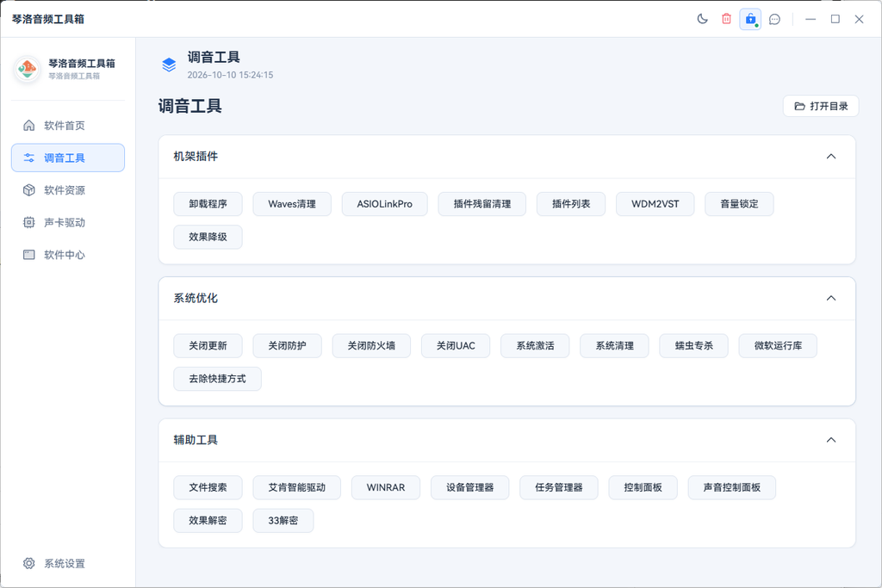The height and width of the screenshot is (588, 882).
Task: Open 软件首页 in the sidebar
Action: [x=67, y=126]
